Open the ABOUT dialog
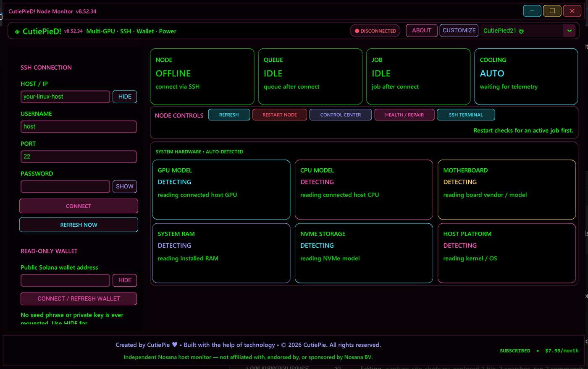This screenshot has height=369, width=588. coord(422,31)
